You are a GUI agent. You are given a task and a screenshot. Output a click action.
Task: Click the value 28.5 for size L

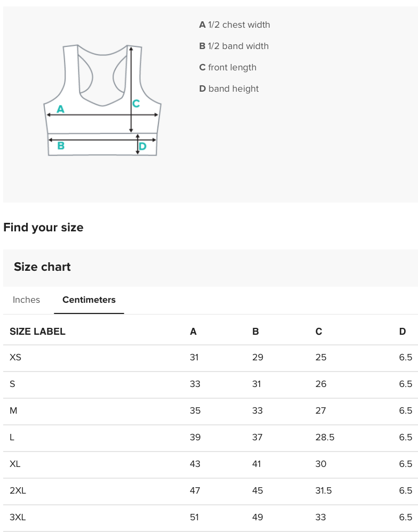click(325, 437)
